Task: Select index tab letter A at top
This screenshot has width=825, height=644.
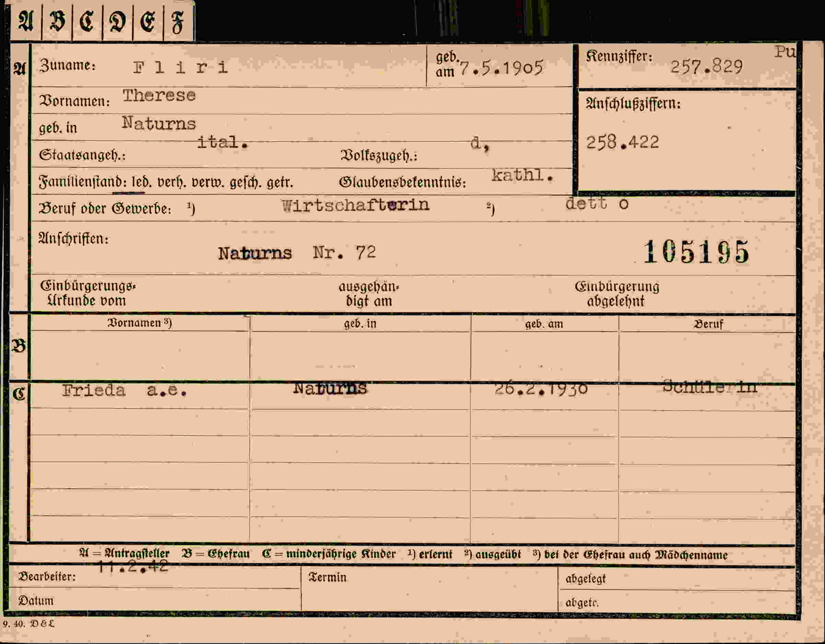Action: point(26,21)
